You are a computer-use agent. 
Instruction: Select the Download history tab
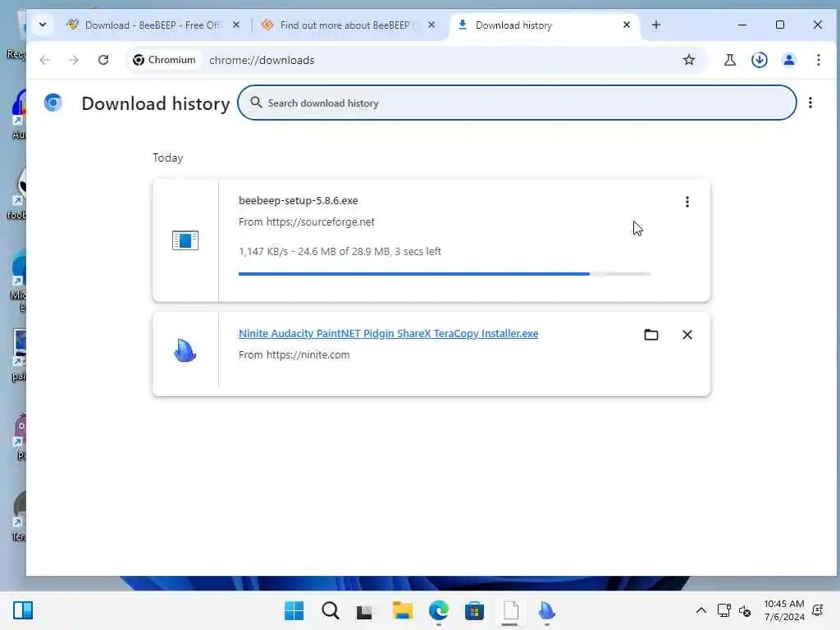(544, 25)
